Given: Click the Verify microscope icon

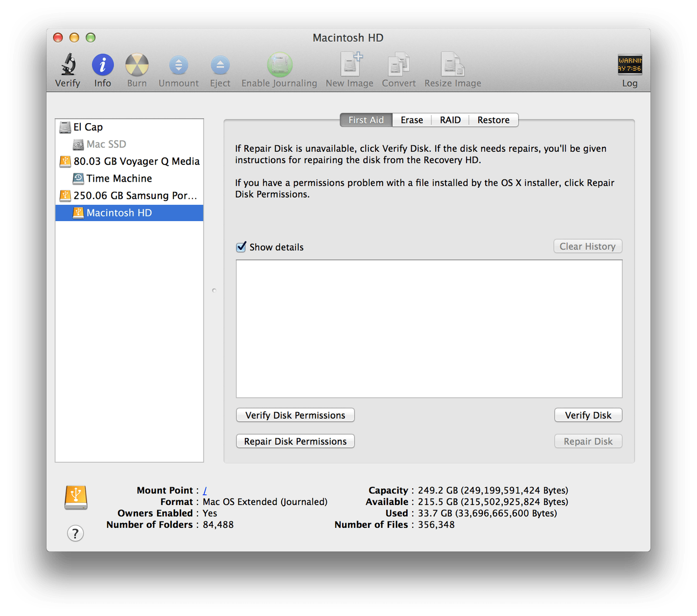Looking at the screenshot, I should tap(68, 65).
